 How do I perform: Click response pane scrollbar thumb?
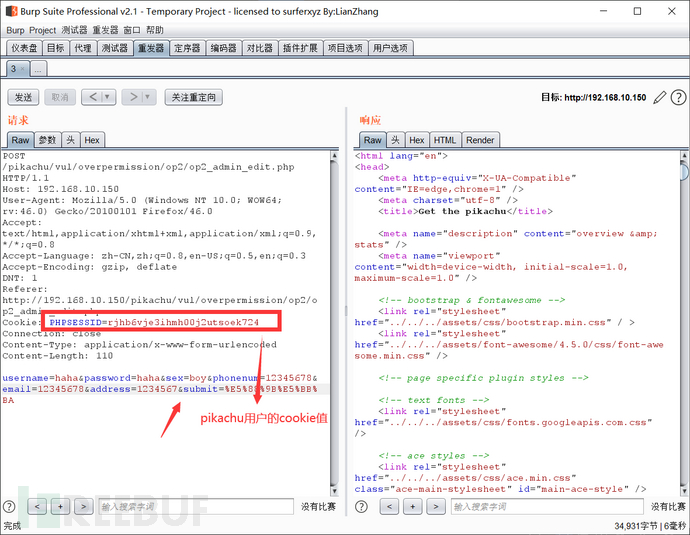tap(685, 171)
